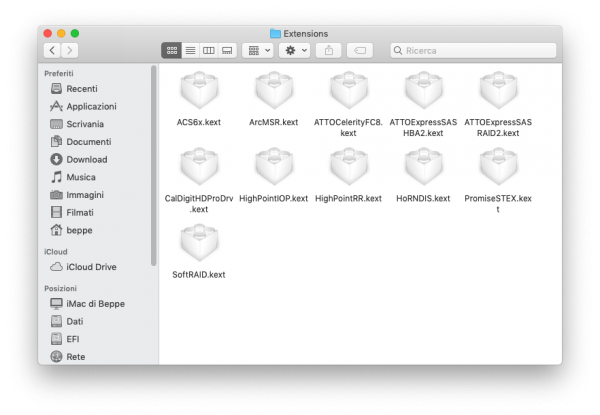The image size is (600, 415).
Task: Click the Share toolbar button
Action: 329,50
